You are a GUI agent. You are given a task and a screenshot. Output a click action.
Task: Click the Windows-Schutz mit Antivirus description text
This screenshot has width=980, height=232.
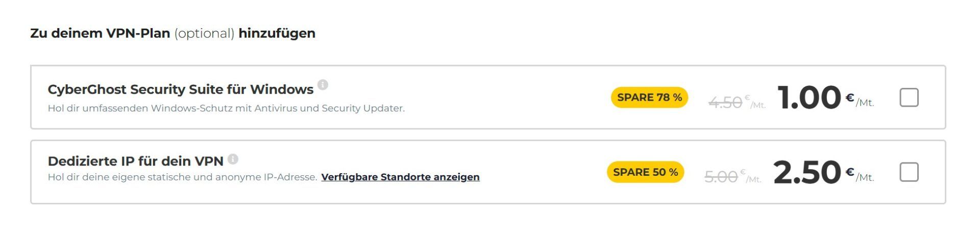[x=226, y=108]
